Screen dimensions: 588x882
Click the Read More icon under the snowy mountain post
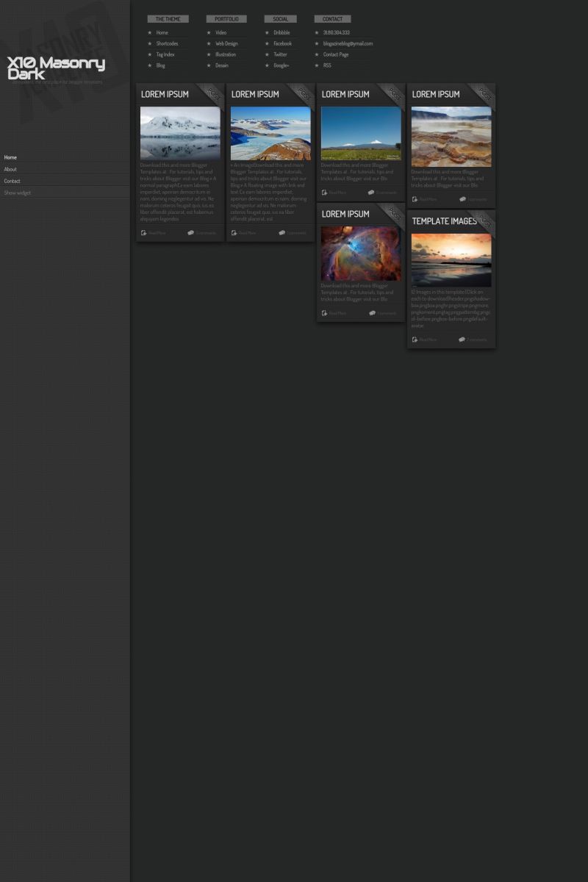[324, 193]
